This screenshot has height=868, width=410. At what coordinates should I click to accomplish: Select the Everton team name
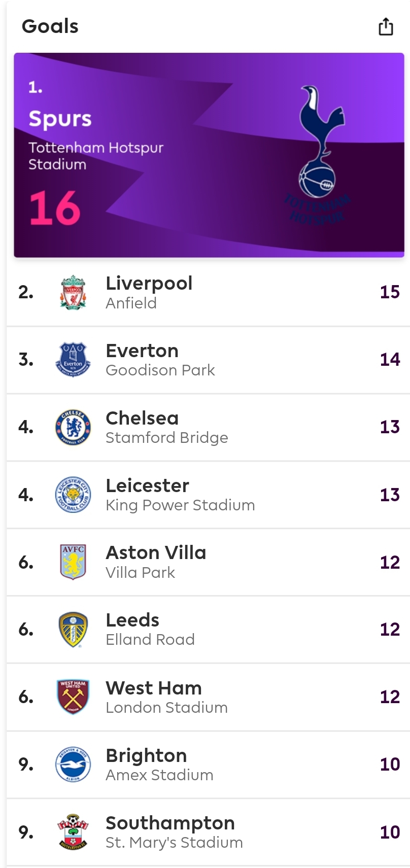(x=142, y=351)
